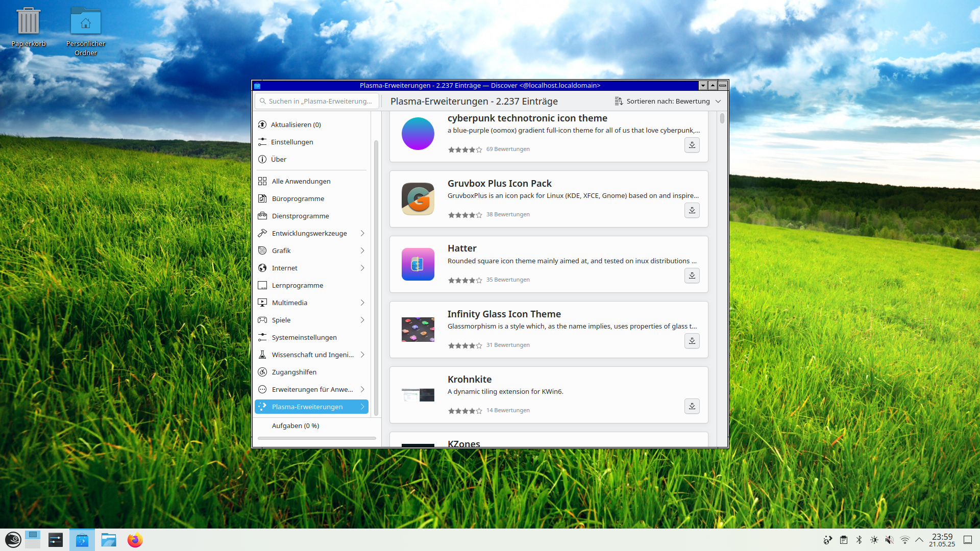Open the brightness tray icon
The image size is (980, 551).
coord(874,540)
